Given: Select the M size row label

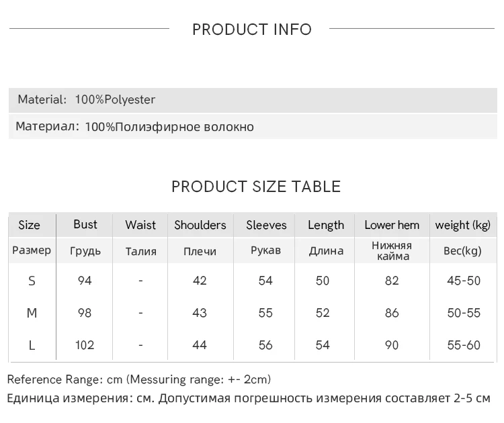Looking at the screenshot, I should point(32,314).
